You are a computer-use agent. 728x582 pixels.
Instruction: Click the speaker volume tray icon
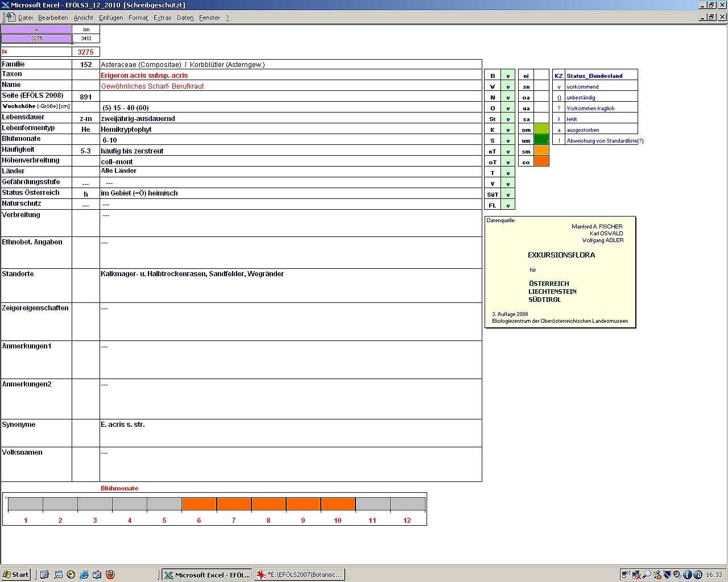pyautogui.click(x=677, y=575)
